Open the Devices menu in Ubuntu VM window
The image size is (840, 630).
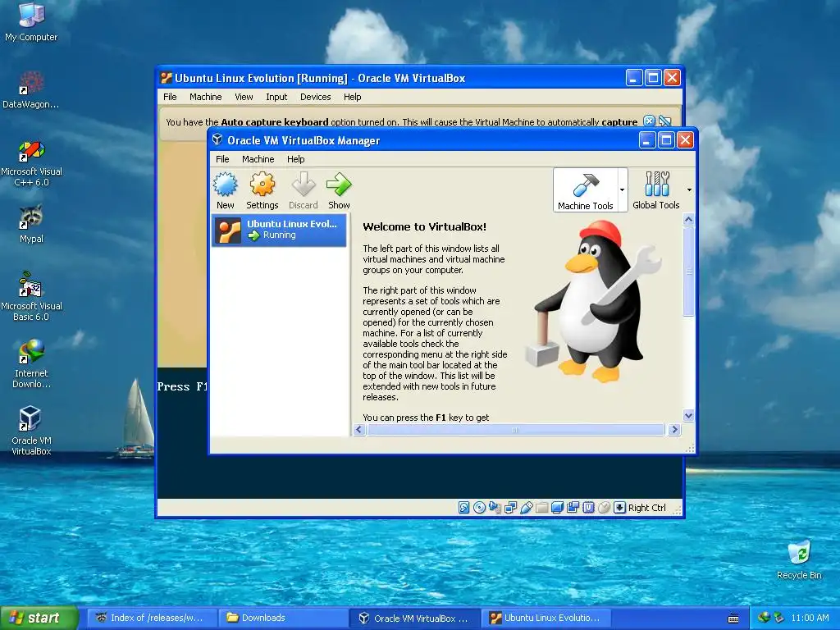[x=315, y=97]
